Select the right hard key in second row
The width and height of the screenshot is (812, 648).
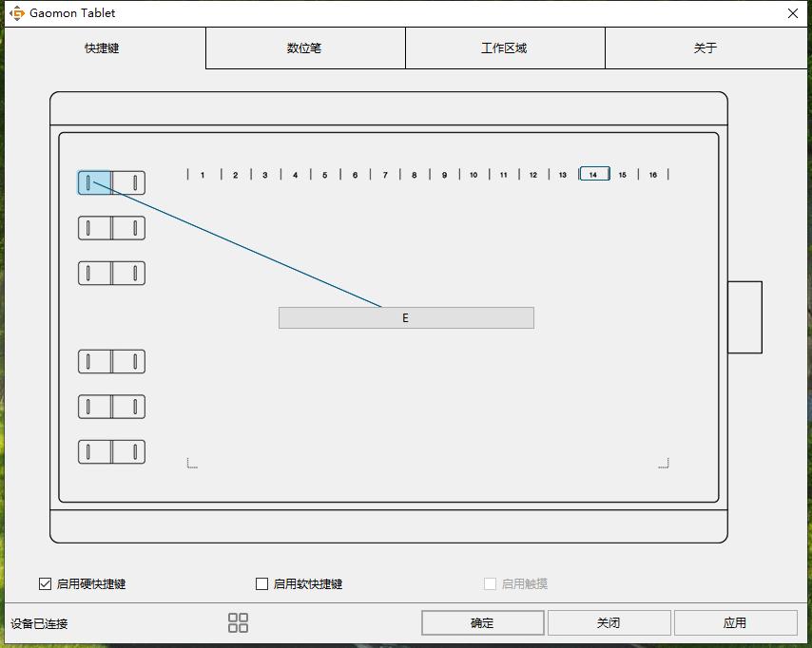128,228
